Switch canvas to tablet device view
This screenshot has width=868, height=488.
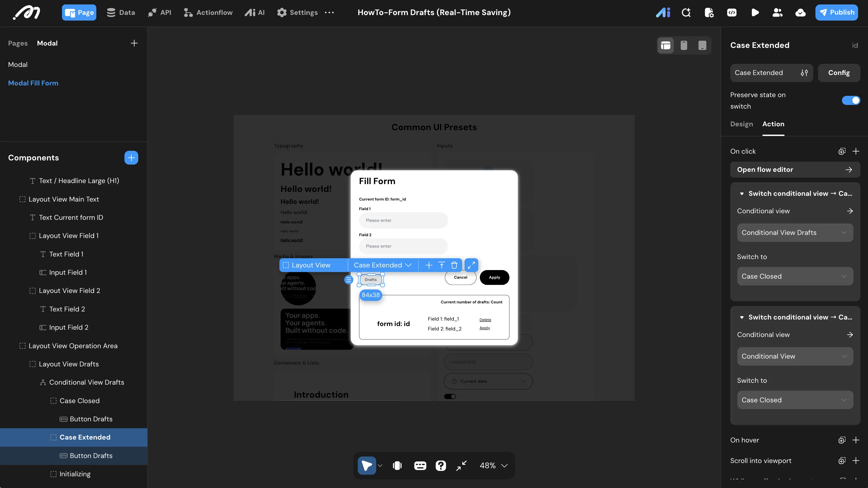pos(702,45)
